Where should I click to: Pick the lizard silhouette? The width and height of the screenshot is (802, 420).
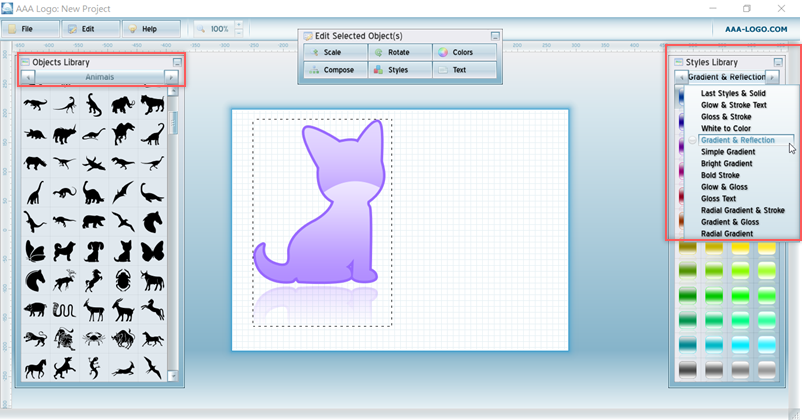tap(94, 368)
